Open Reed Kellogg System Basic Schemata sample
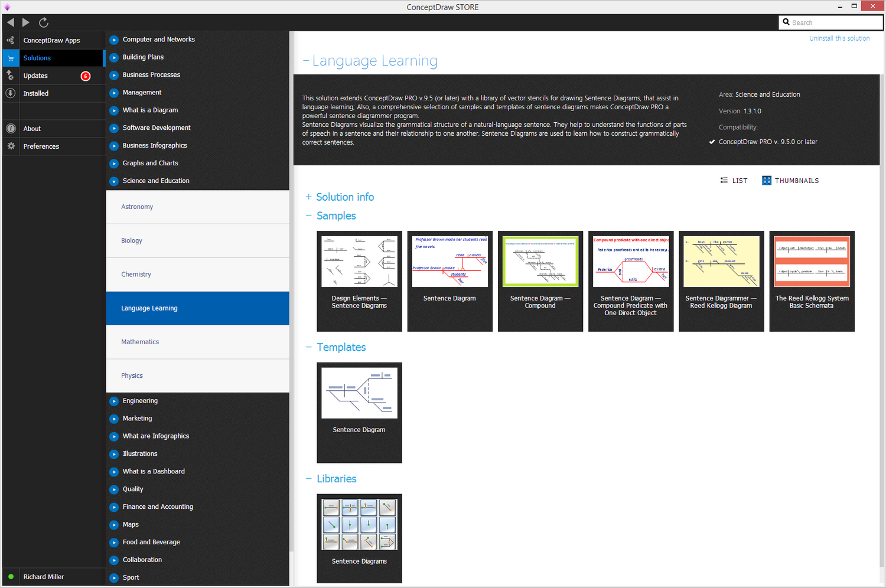The width and height of the screenshot is (886, 588). [812, 281]
